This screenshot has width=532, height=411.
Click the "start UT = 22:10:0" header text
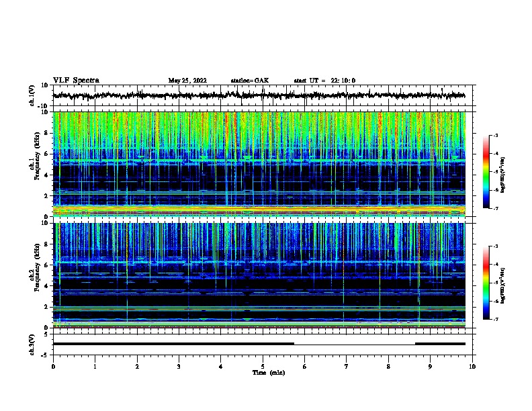324,81
